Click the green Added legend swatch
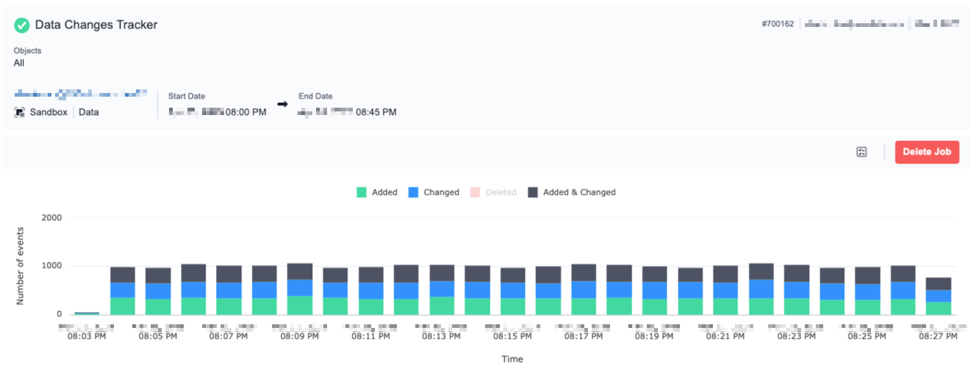The image size is (980, 372). tap(361, 192)
